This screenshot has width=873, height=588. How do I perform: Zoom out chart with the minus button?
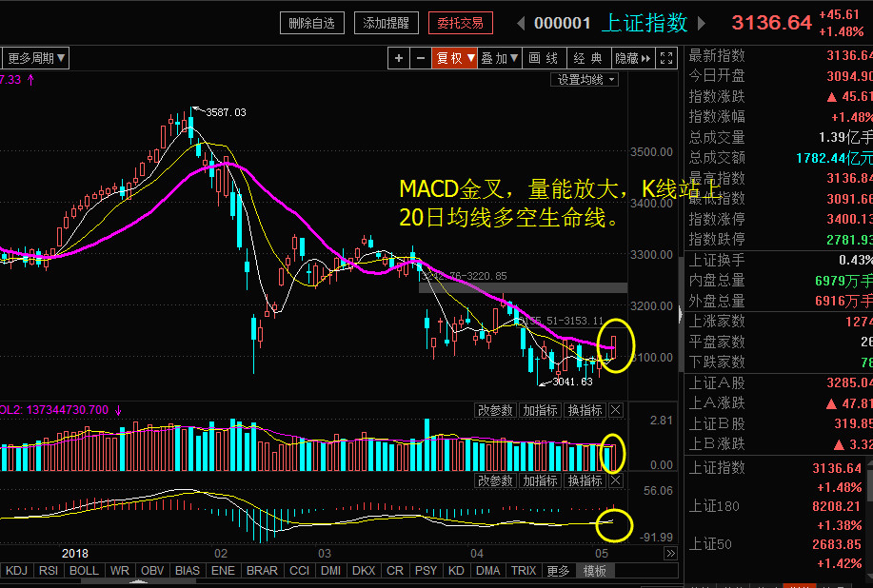(x=421, y=58)
